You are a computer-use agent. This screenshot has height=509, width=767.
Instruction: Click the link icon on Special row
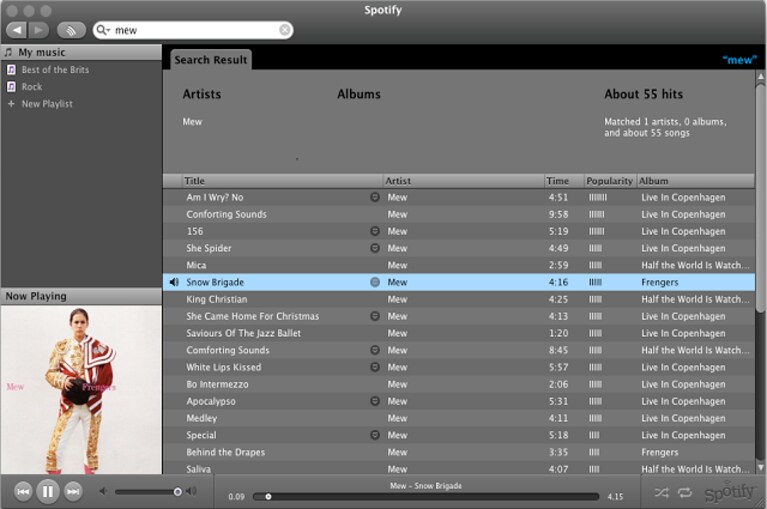point(375,435)
